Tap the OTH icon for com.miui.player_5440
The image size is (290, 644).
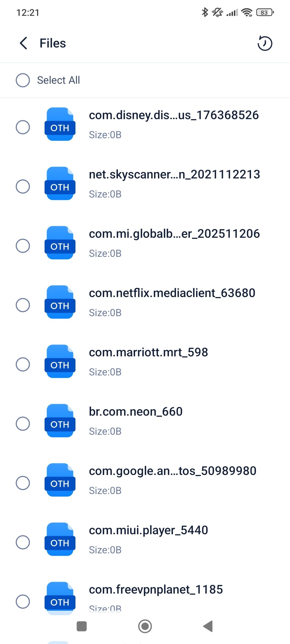[60, 539]
